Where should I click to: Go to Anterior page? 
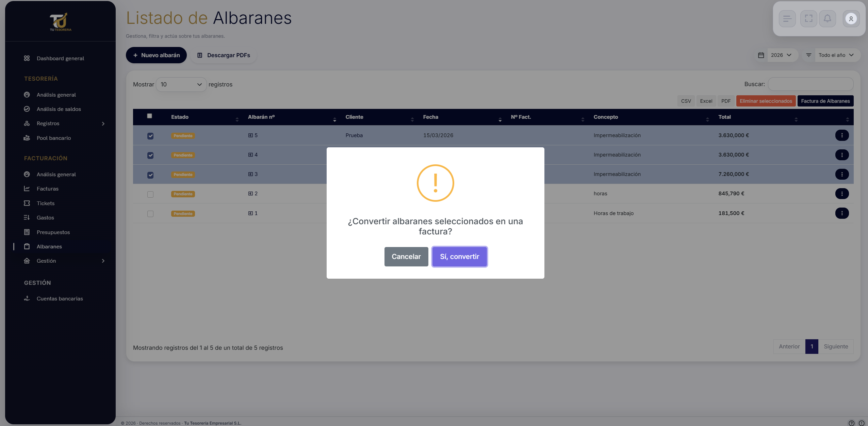789,346
